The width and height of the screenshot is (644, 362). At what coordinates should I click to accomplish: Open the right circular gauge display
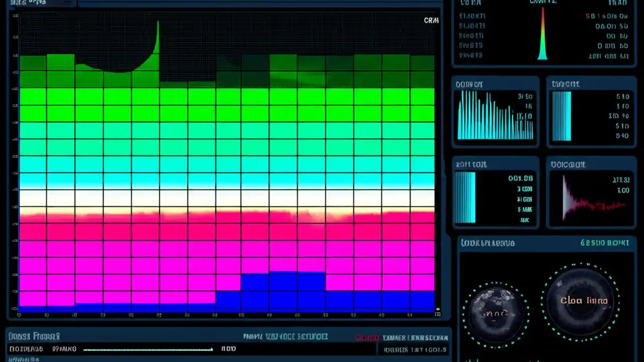coord(581,301)
